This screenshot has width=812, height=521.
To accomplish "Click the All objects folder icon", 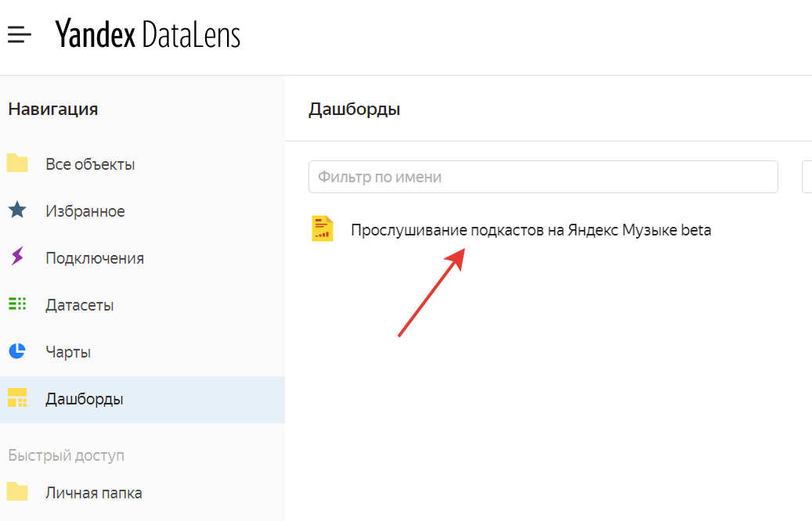I will tap(17, 163).
